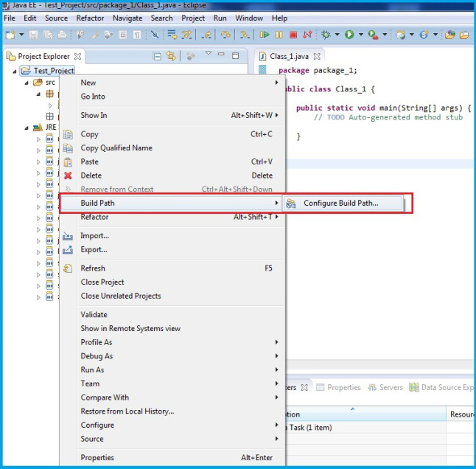Click the Paste clipboard icon in context menu
Screen dimensions: 476x469
click(68, 162)
